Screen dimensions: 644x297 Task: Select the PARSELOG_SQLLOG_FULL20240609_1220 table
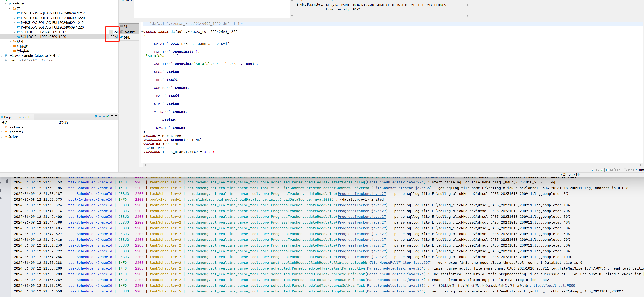point(52,27)
